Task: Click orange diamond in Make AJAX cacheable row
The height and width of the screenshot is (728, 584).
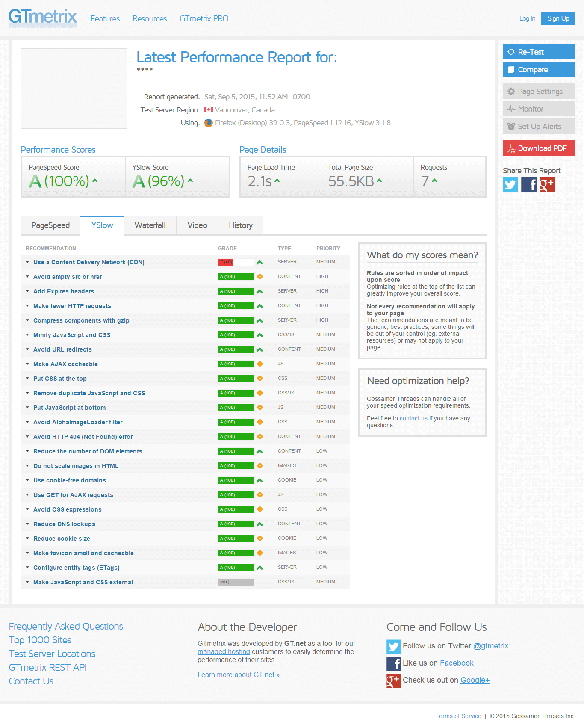Action: [260, 364]
